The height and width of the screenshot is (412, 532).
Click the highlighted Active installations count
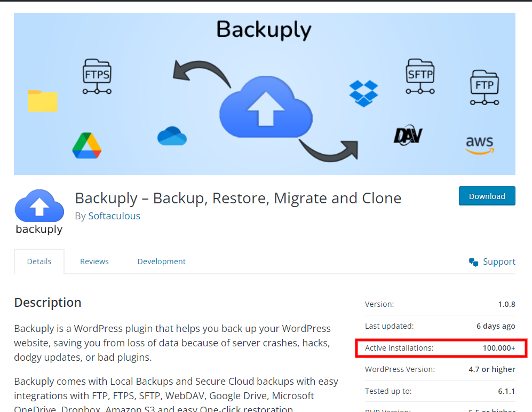[501, 348]
